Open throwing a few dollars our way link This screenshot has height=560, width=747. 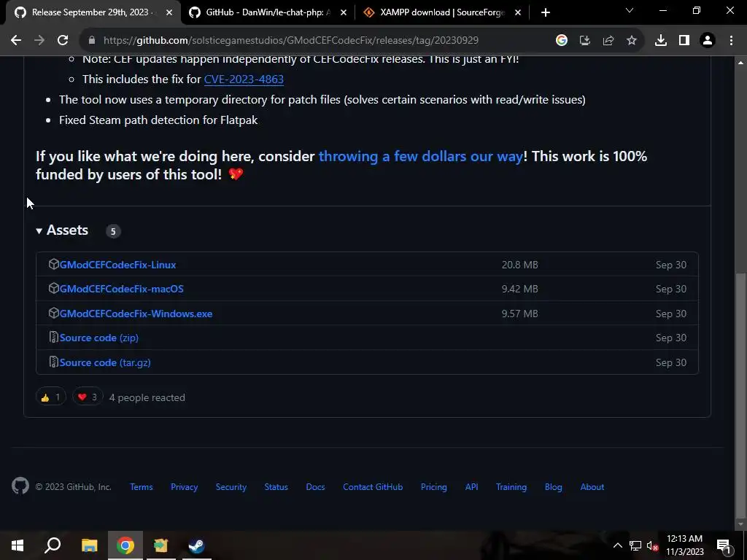[x=421, y=156]
